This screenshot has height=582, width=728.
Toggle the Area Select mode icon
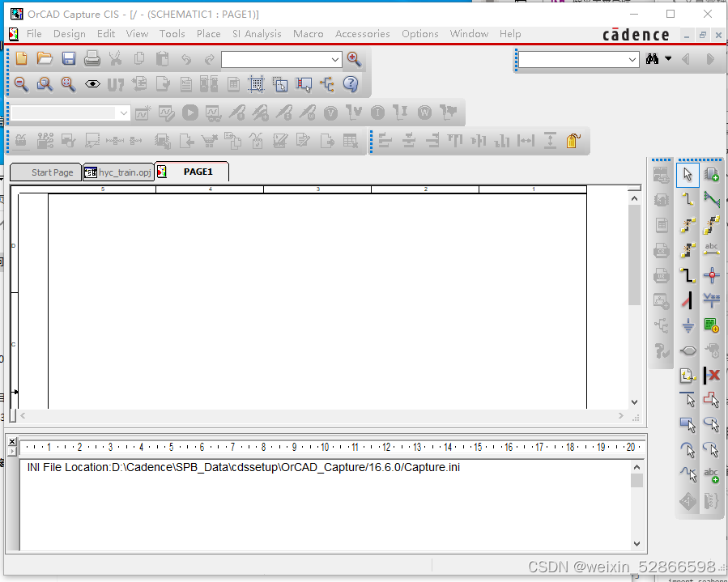point(280,84)
